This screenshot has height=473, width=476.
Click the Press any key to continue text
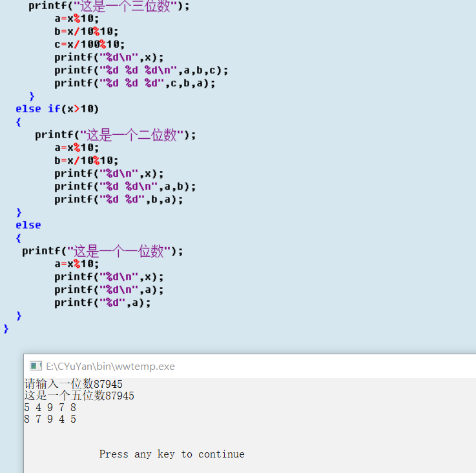click(x=172, y=454)
